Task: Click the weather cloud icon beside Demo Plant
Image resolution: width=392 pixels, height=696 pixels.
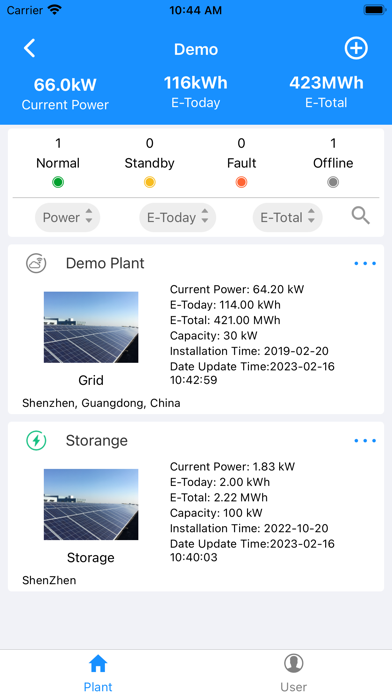Action: pos(36,263)
